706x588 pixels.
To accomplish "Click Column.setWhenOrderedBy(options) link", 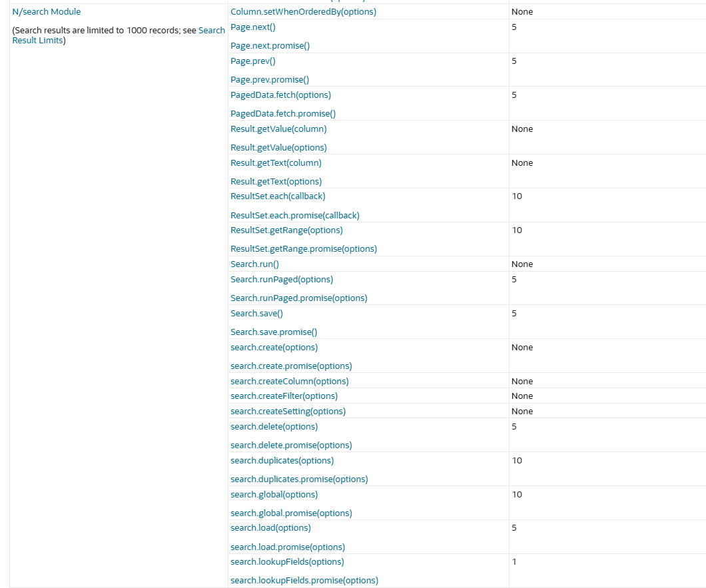I will click(303, 12).
